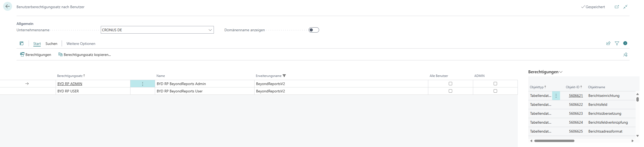Switch to the Start tab
Screen dimensions: 644x147
[37, 44]
